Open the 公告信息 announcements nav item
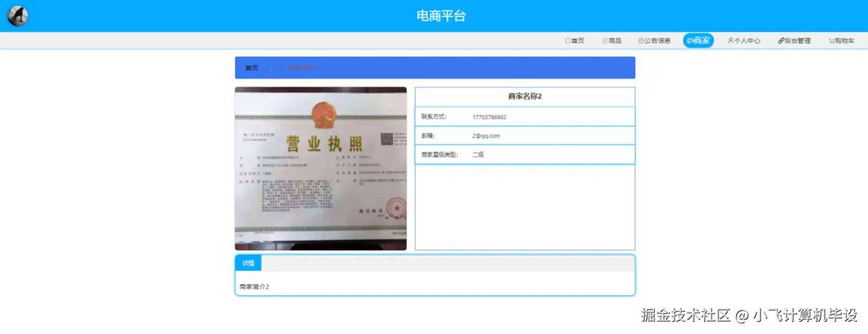Image resolution: width=868 pixels, height=334 pixels. [654, 41]
